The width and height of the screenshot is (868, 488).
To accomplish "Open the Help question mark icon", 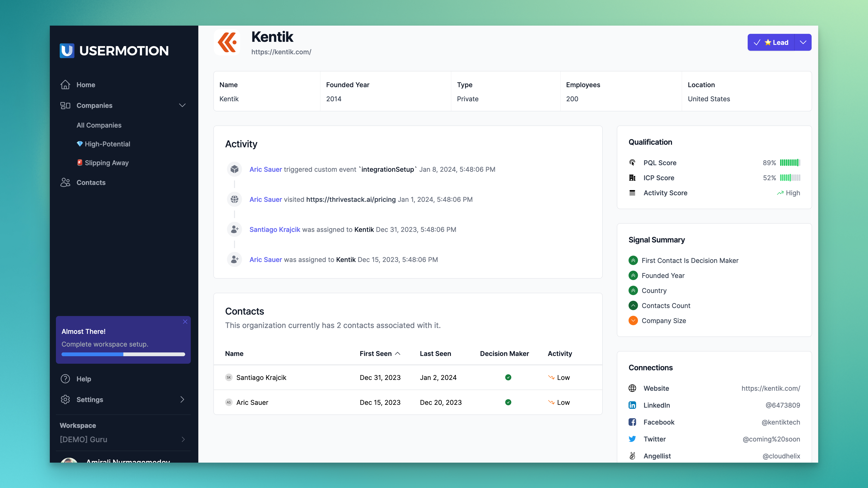I will tap(65, 379).
